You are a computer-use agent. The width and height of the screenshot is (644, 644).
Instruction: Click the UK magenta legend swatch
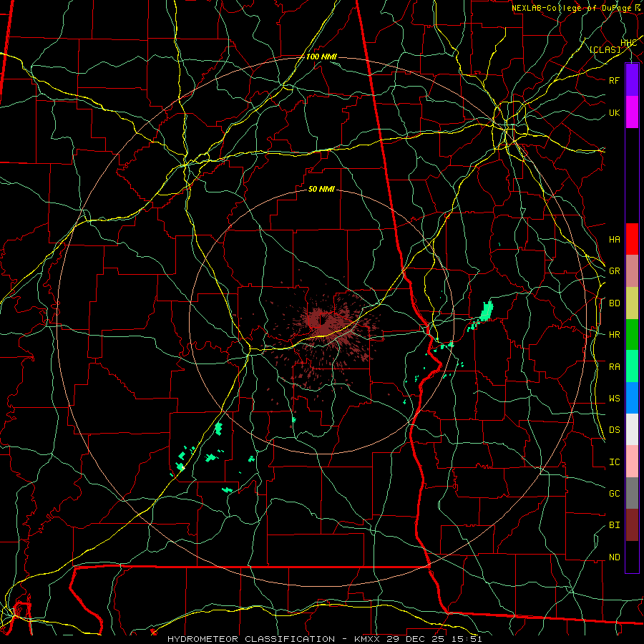(632, 112)
